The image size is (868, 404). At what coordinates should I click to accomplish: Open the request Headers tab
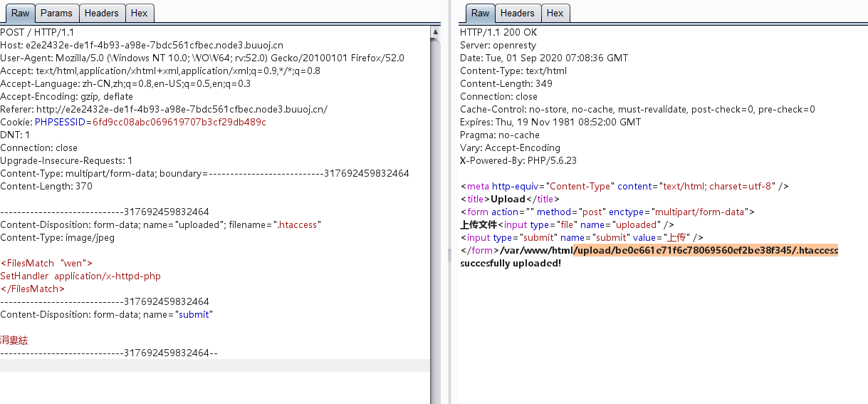[x=102, y=13]
